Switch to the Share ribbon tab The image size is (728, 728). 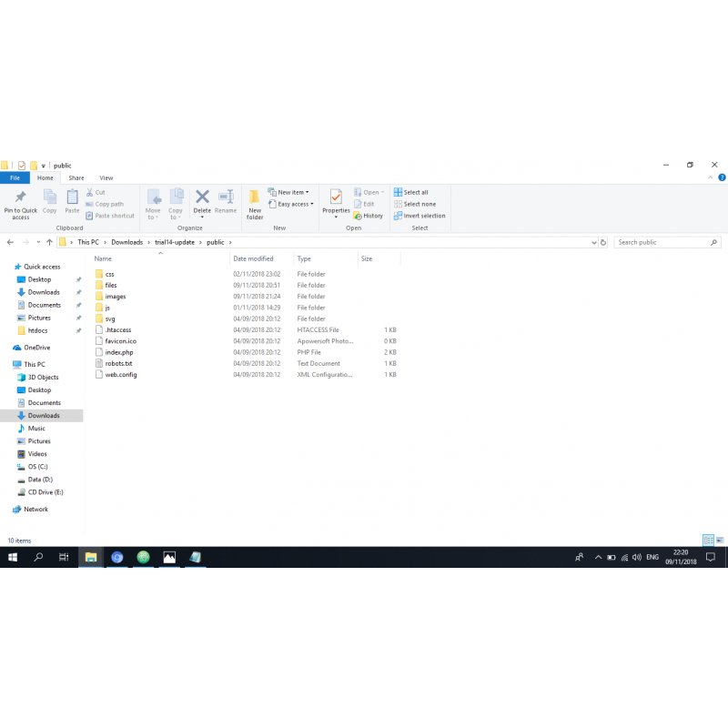pos(76,178)
